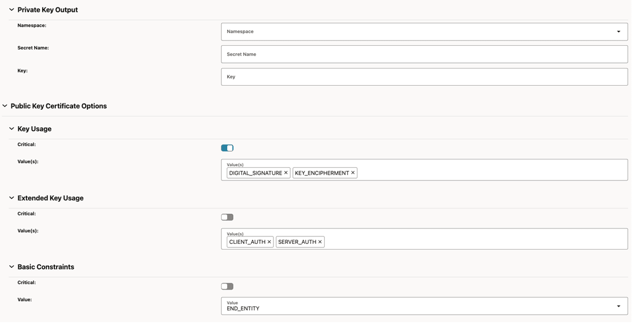Screen dimensions: 644x325
Task: Enable the Extended Key Usage Critical toggle
Action: point(227,217)
